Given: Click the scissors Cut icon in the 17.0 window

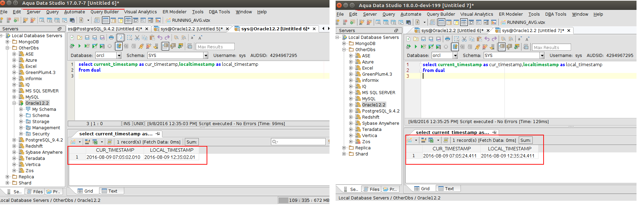Looking at the screenshot, I should point(137,37).
